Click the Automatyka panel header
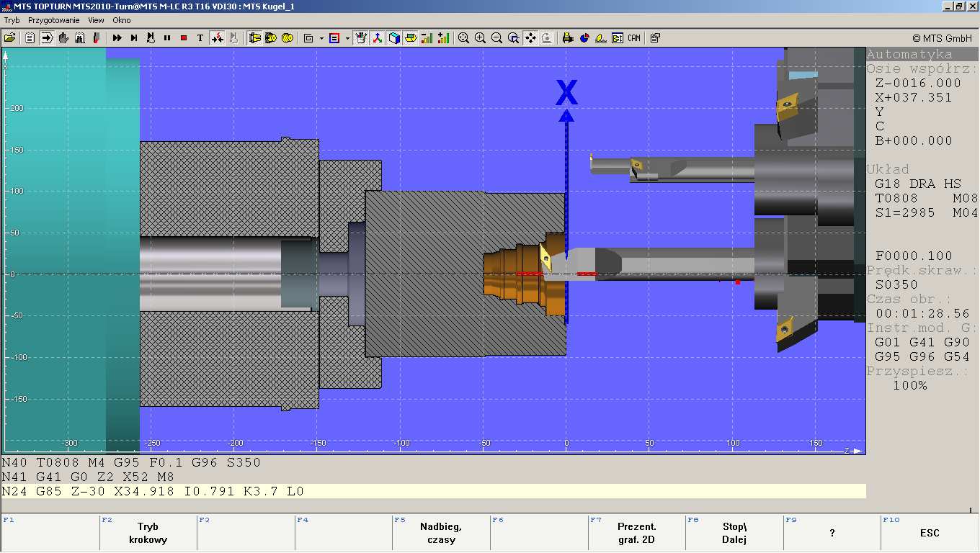980x553 pixels. click(922, 54)
